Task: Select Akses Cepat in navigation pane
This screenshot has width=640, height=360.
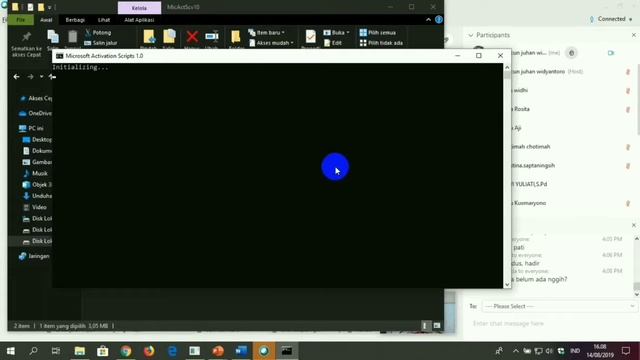Action: click(36, 98)
